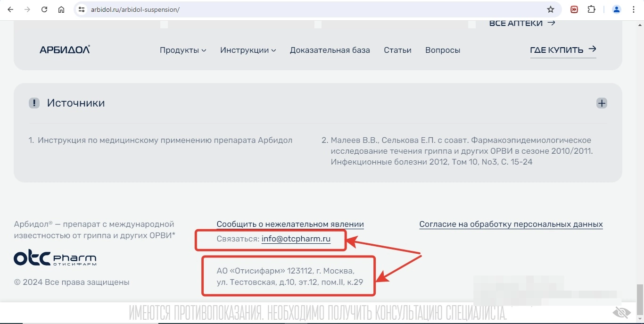The image size is (644, 324).
Task: Click the © 2024 Все права защищены text
Action: coord(72,282)
